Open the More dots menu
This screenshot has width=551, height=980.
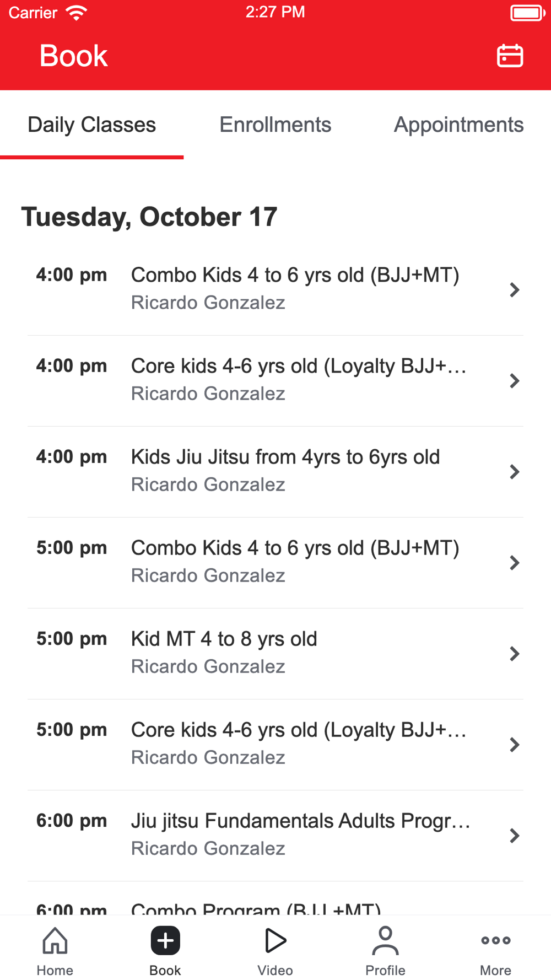(x=495, y=940)
